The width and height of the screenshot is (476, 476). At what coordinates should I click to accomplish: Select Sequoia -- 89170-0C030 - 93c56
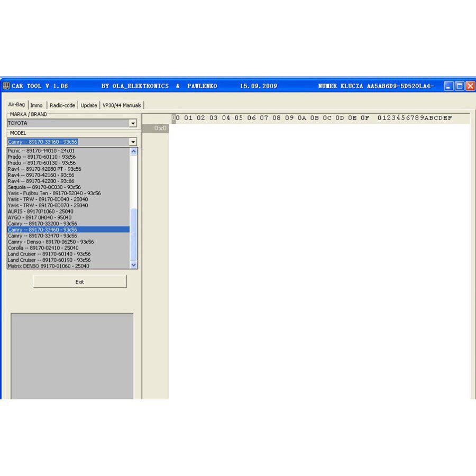pyautogui.click(x=68, y=187)
